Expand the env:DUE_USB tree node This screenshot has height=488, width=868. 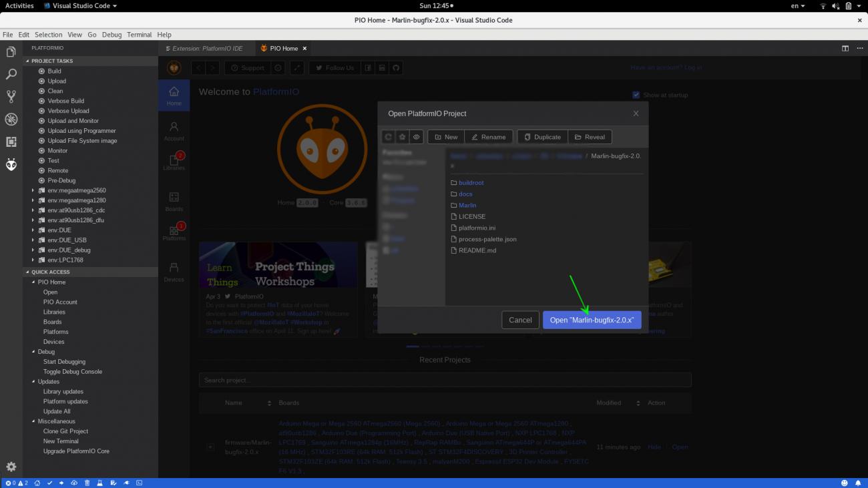[x=33, y=240]
